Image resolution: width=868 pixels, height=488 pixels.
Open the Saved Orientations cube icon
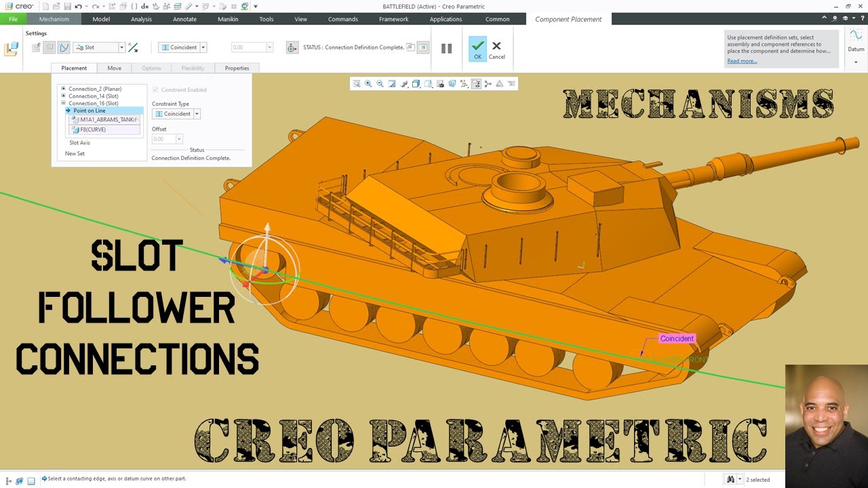(x=416, y=84)
